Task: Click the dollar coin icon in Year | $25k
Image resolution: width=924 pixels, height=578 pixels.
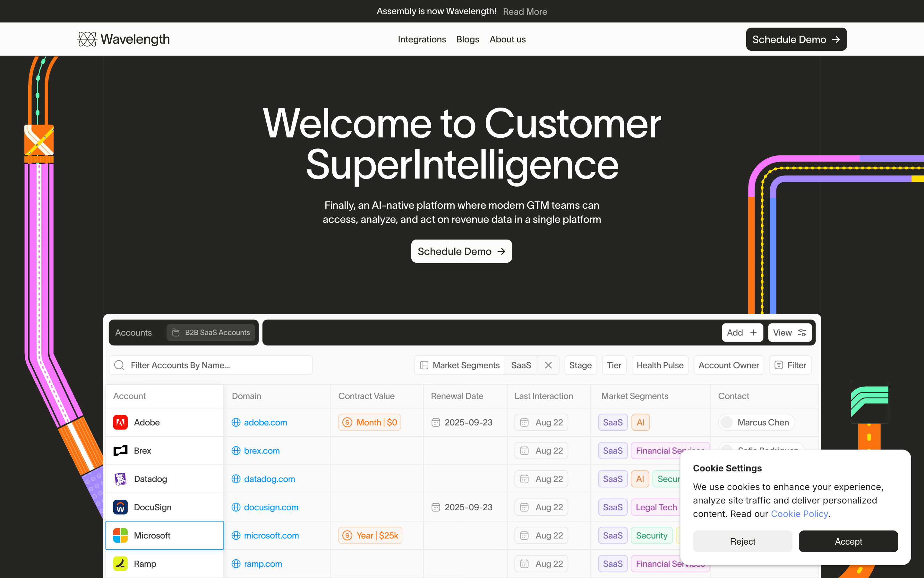Action: coord(347,536)
